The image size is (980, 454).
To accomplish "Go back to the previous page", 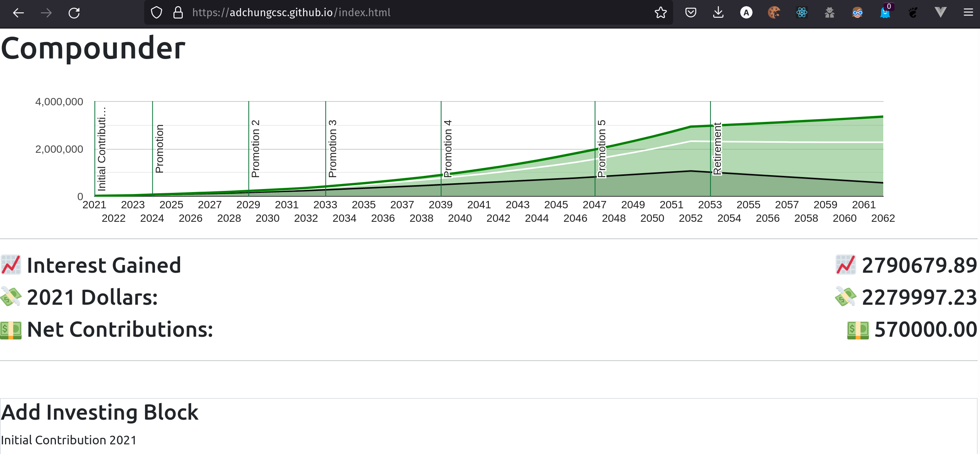I will (19, 13).
